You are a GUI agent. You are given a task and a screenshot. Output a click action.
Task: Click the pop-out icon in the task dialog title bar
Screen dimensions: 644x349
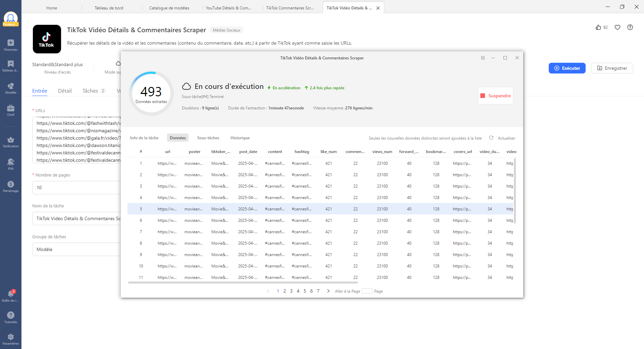coord(483,58)
